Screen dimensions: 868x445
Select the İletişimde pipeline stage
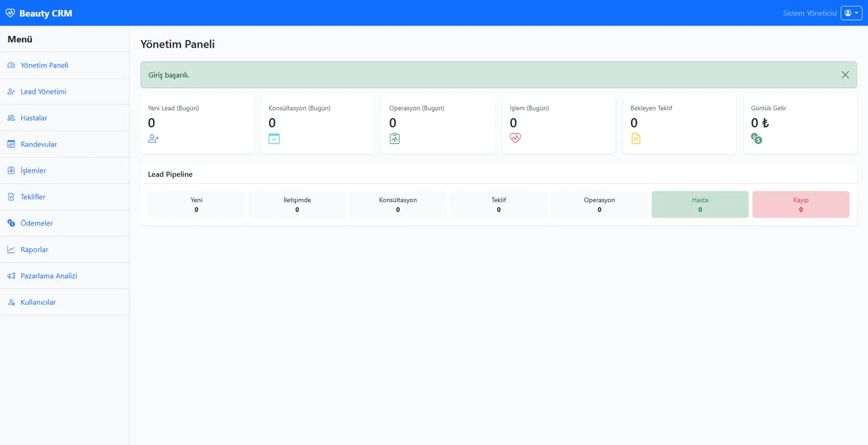(297, 204)
